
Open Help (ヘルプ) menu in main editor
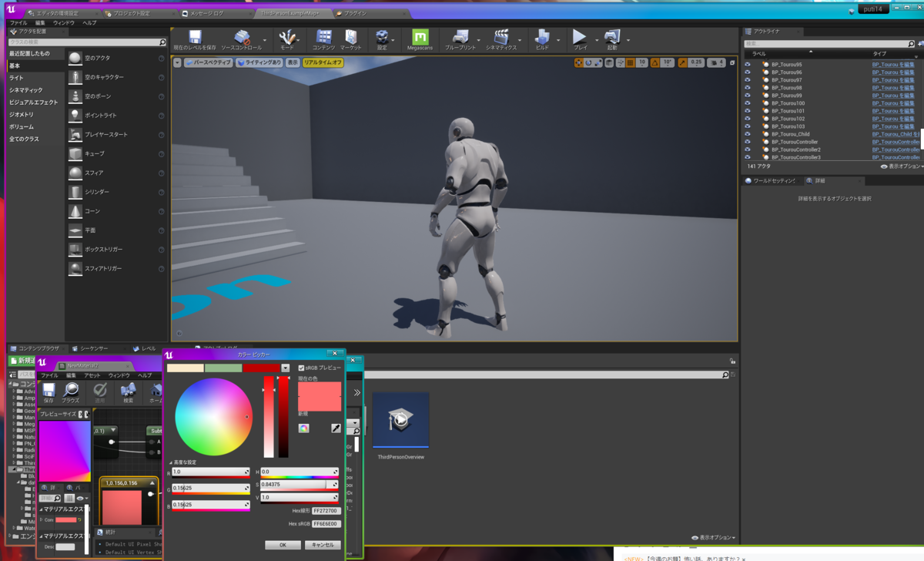pyautogui.click(x=89, y=23)
